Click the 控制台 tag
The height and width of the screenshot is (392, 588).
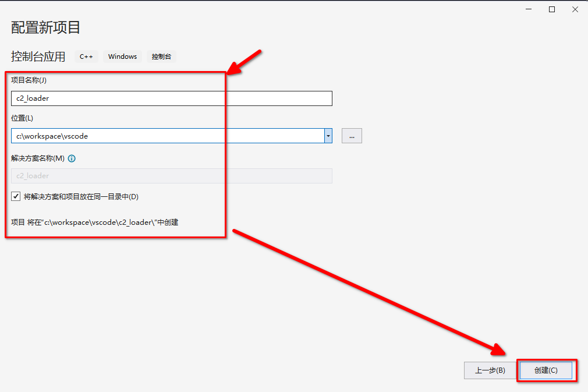pyautogui.click(x=161, y=56)
